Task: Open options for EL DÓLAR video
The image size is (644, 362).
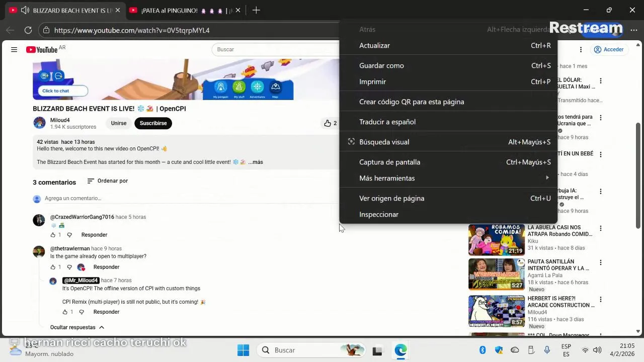Action: 600,81
